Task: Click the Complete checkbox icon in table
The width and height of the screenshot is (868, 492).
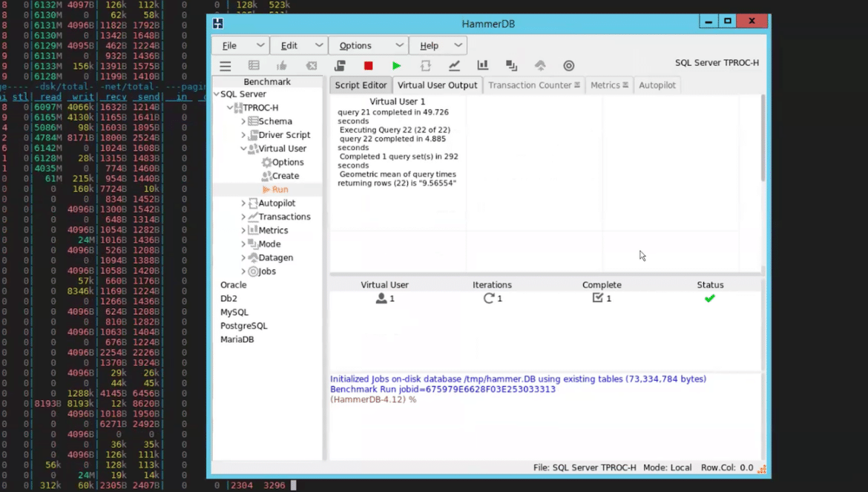Action: 597,298
